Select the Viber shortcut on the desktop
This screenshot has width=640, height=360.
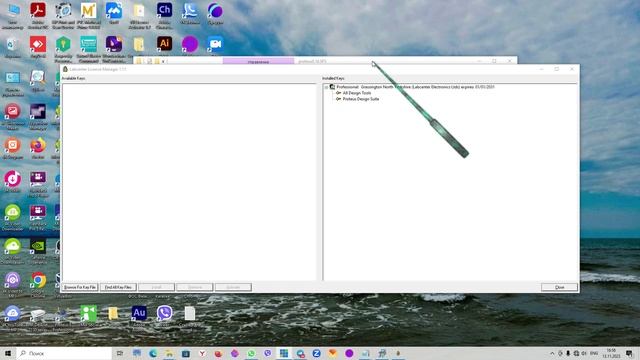[x=164, y=313]
